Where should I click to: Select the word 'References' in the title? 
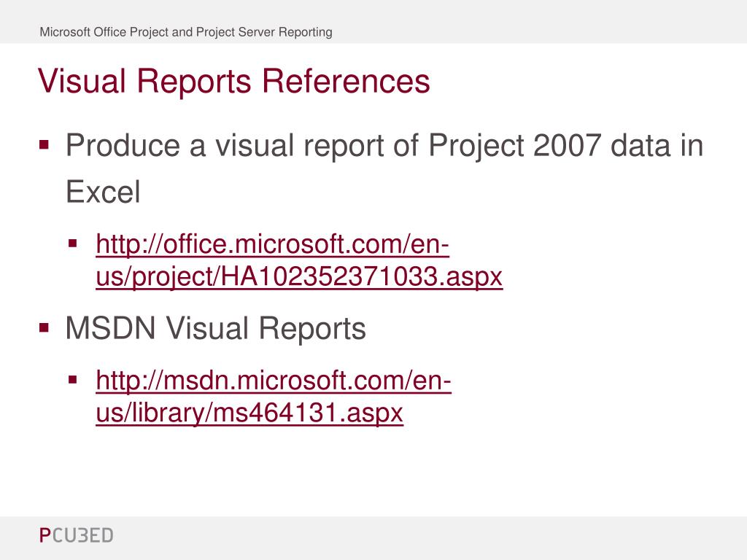point(346,80)
